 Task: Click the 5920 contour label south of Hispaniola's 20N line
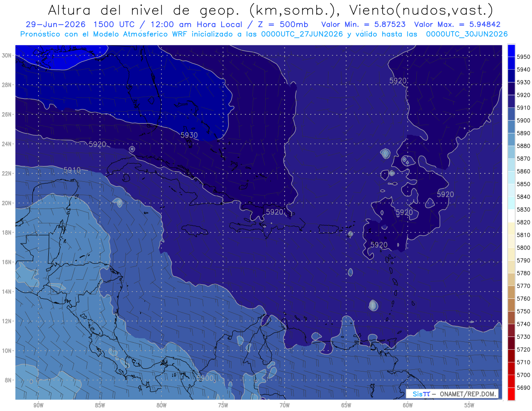(x=274, y=212)
